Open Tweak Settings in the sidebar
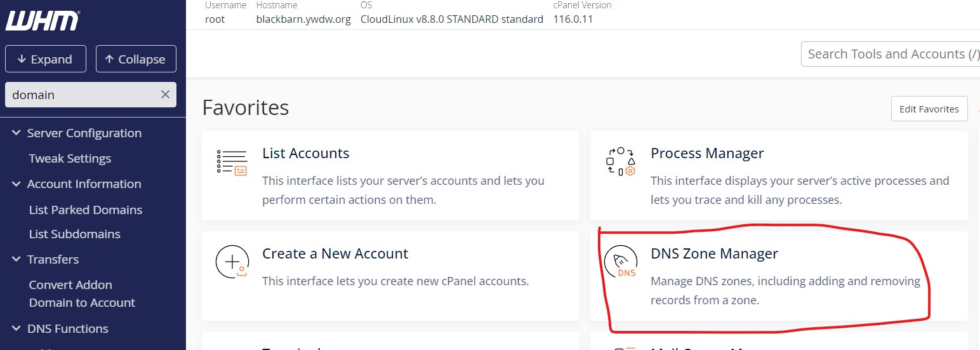This screenshot has height=350, width=980. (70, 158)
